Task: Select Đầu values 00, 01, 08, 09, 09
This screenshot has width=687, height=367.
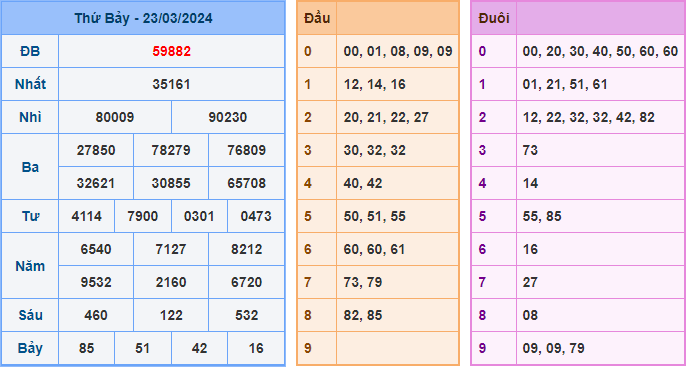Action: point(398,52)
